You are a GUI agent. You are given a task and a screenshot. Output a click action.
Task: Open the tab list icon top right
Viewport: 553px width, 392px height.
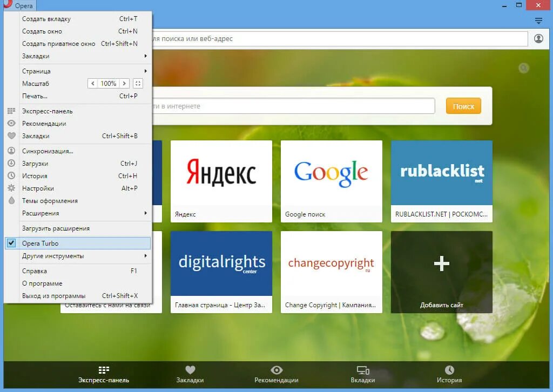538,21
